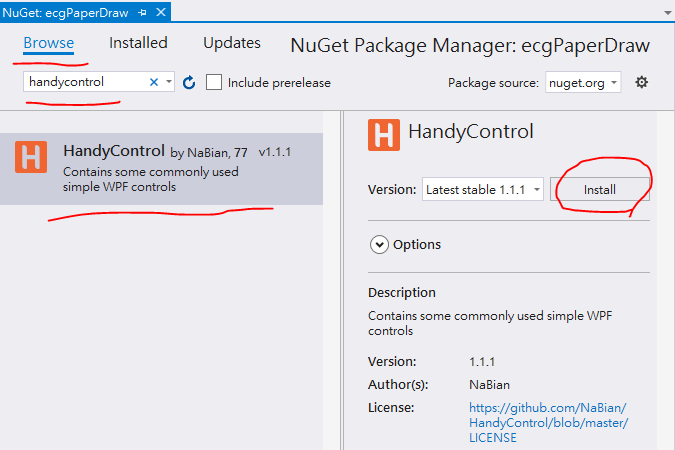Refresh the package search results
Image resolution: width=675 pixels, height=450 pixels.
(189, 82)
